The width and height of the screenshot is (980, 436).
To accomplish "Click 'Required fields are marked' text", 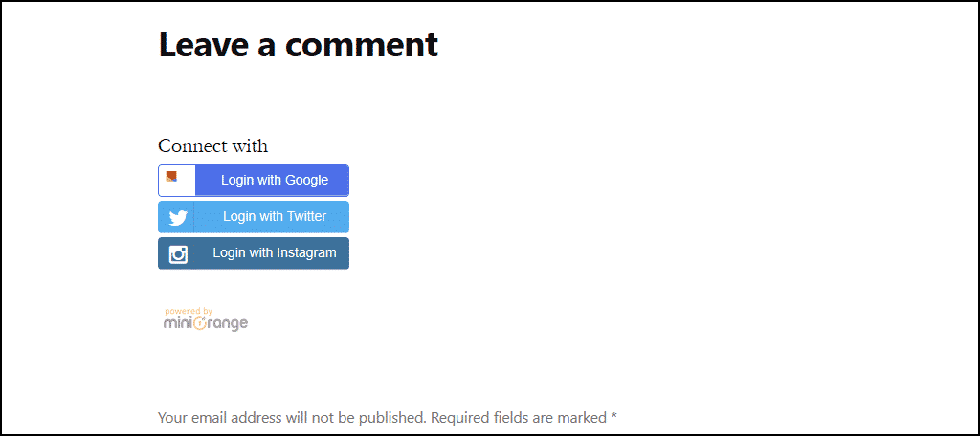I will 519,417.
